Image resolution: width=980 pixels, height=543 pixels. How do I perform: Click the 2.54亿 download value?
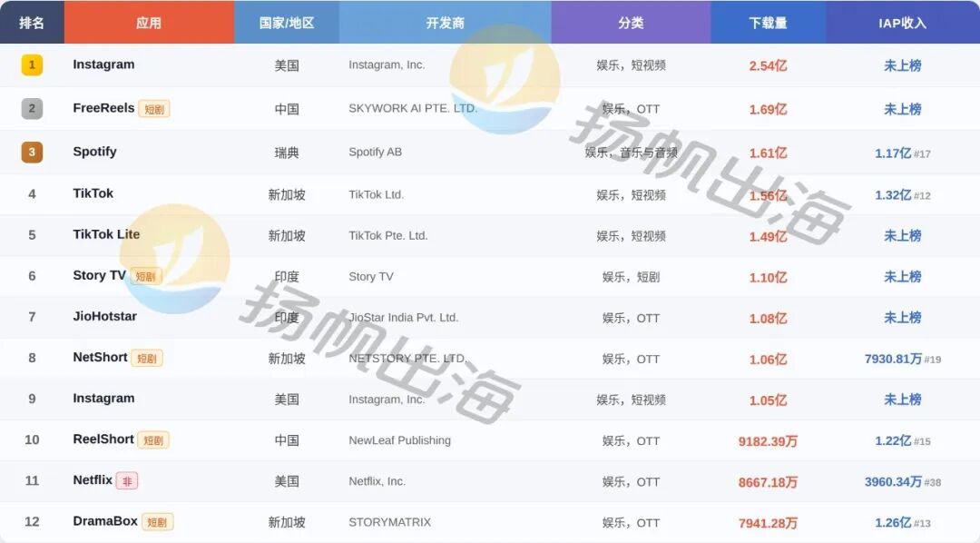point(769,65)
